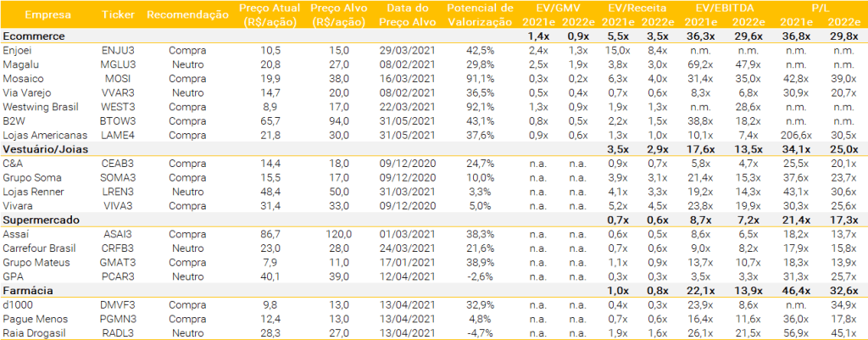Select the Enjoei company name cell
Viewport: 868px width, 340px height.
(19, 51)
